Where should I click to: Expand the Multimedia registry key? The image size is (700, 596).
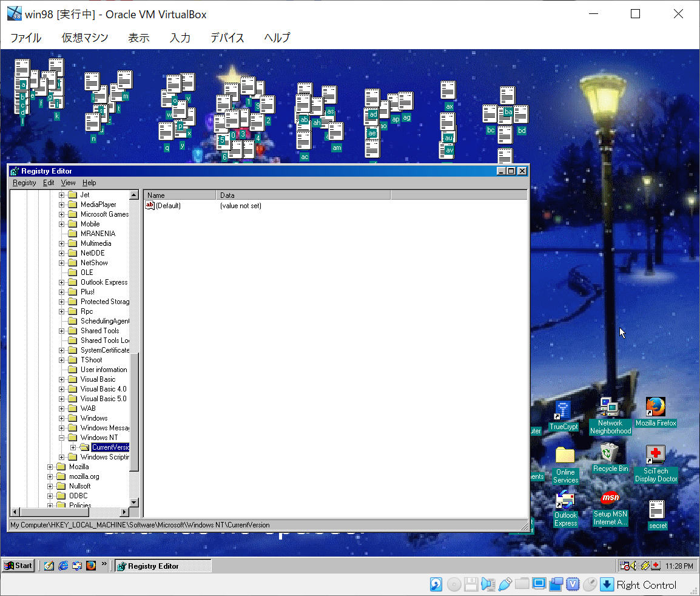pyautogui.click(x=62, y=243)
